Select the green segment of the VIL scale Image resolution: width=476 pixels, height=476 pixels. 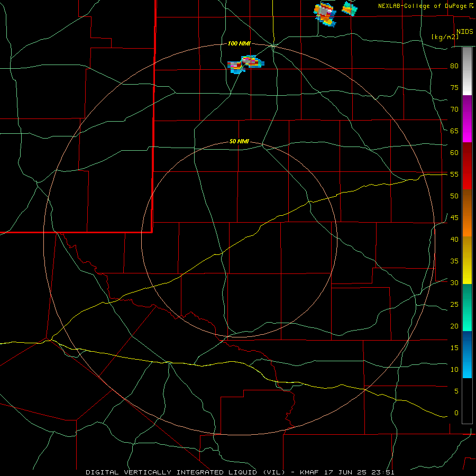(467, 307)
